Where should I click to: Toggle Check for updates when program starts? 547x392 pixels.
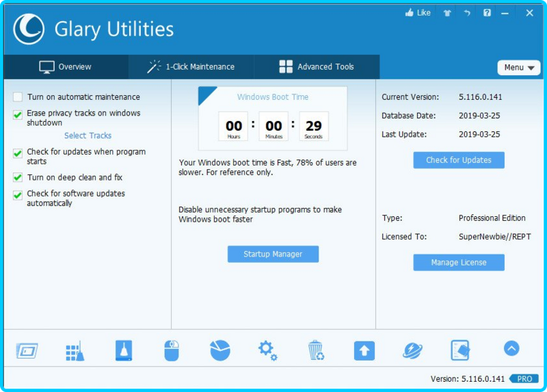pyautogui.click(x=18, y=153)
